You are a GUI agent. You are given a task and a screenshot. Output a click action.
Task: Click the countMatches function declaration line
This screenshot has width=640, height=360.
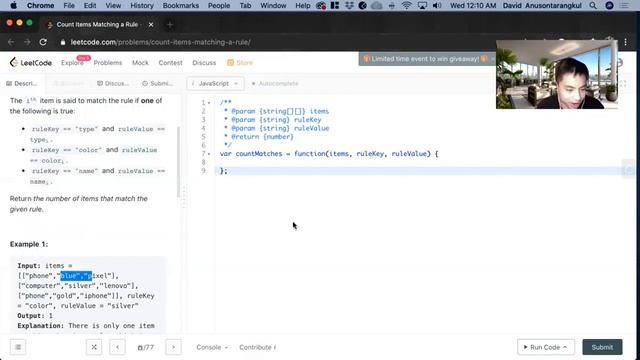pyautogui.click(x=329, y=154)
